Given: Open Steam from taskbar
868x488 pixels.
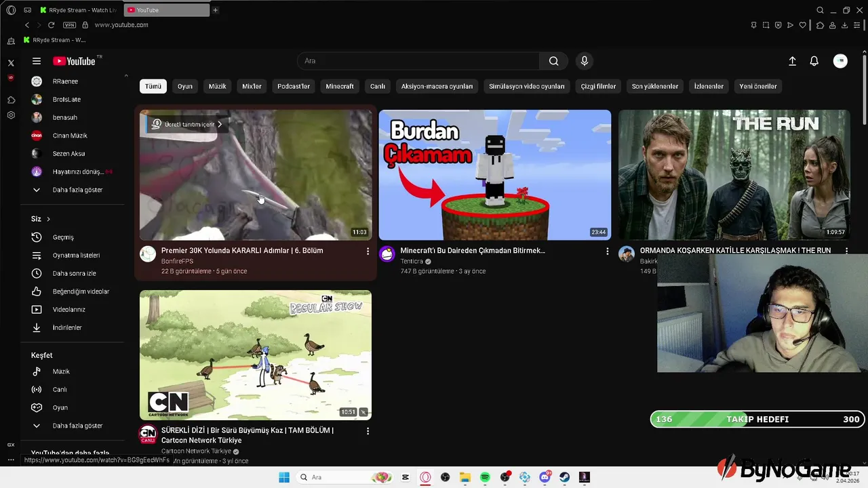Looking at the screenshot, I should [x=564, y=477].
